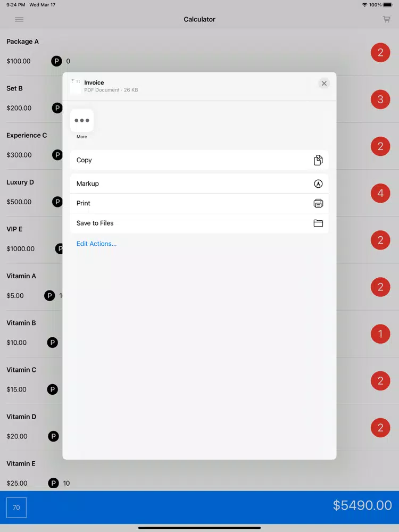Tap red quantity badge for VIP E

tap(380, 240)
